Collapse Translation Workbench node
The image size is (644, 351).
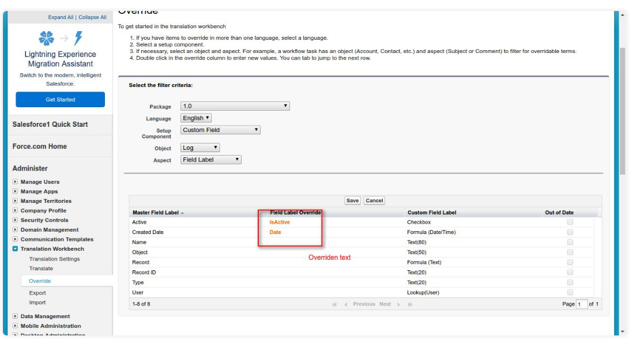pos(15,249)
